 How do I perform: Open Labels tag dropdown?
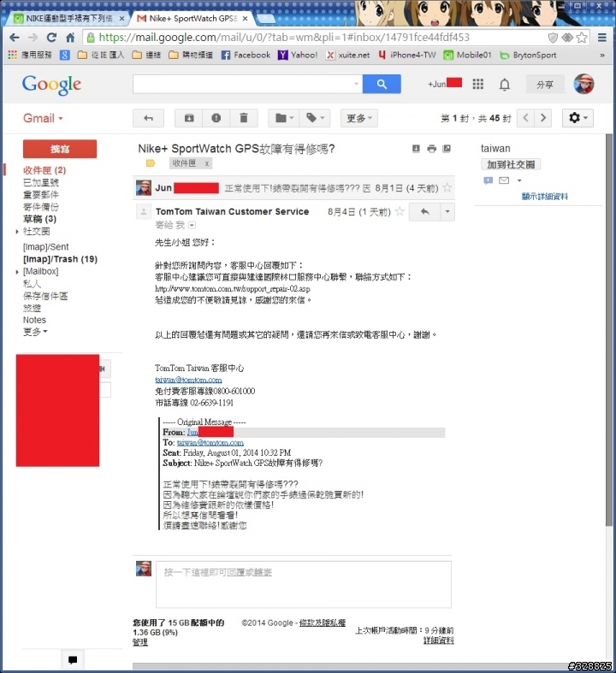[315, 118]
